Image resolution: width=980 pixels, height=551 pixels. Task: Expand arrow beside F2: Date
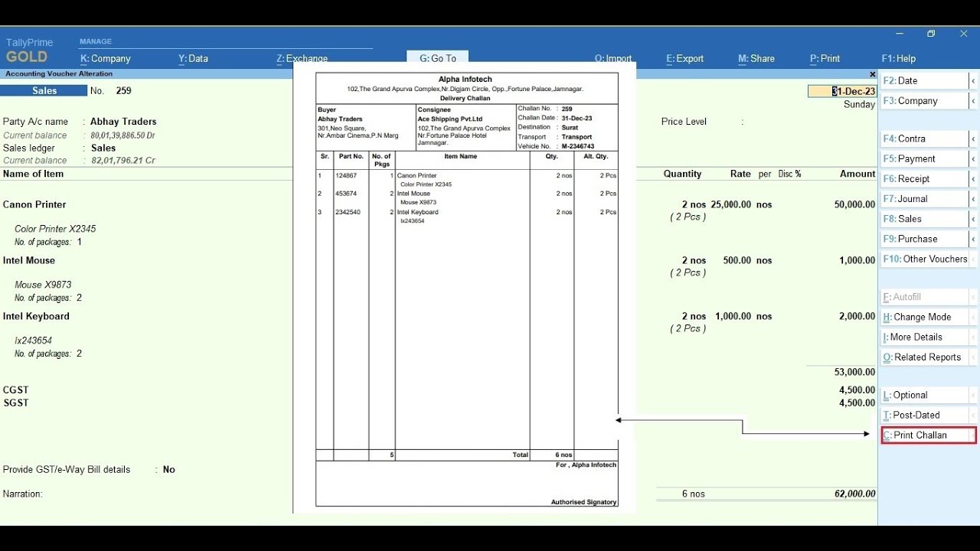click(x=973, y=80)
